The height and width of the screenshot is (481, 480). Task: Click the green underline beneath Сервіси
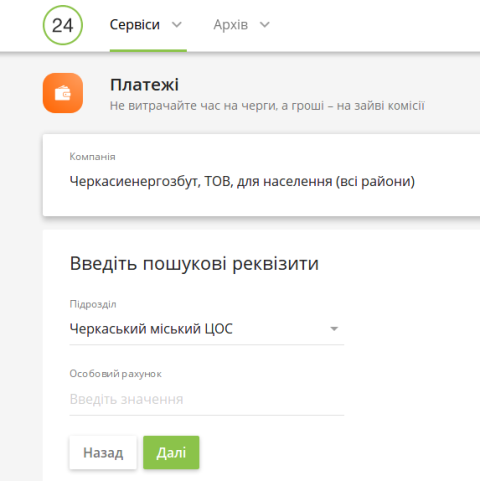(x=148, y=51)
